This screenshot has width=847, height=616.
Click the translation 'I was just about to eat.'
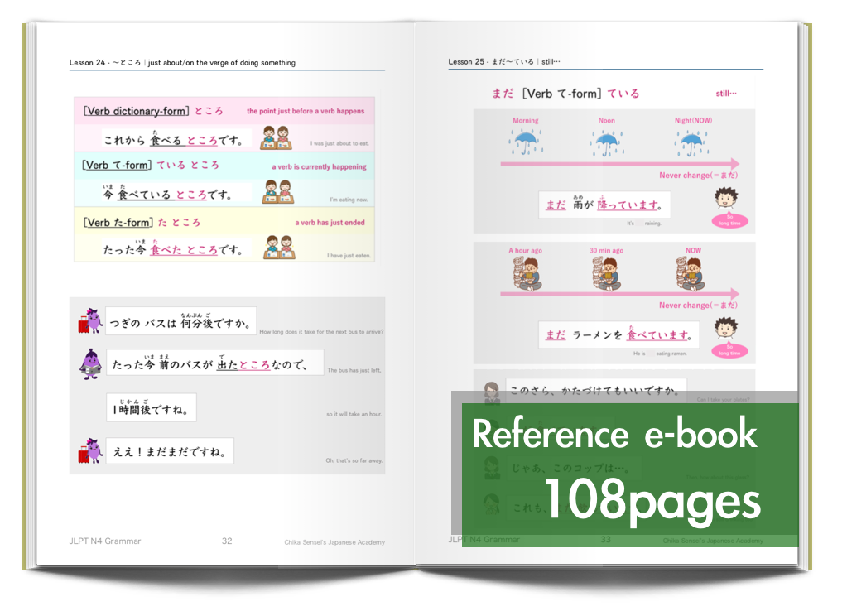pos(339,143)
